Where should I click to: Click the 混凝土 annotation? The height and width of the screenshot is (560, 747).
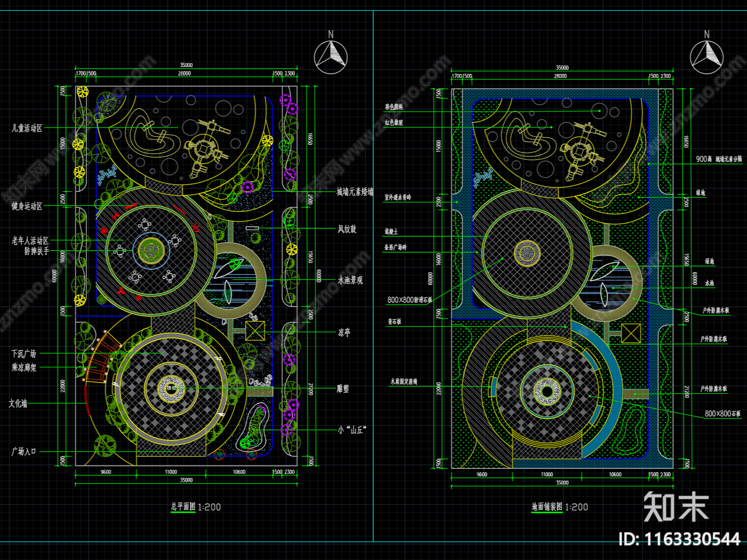click(x=391, y=232)
